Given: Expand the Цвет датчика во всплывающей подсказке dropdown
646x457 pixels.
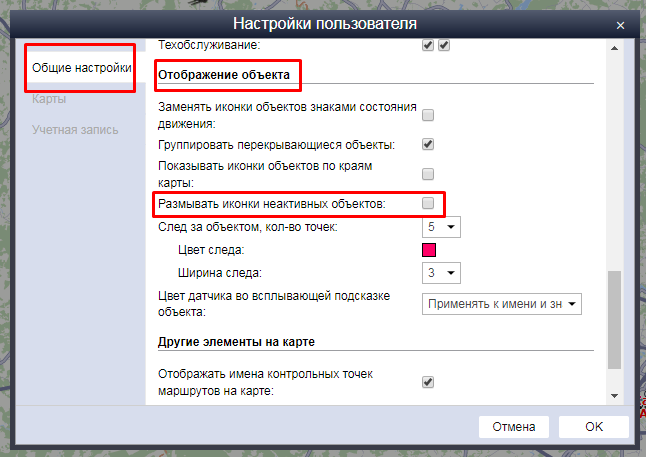Looking at the screenshot, I should tap(501, 304).
